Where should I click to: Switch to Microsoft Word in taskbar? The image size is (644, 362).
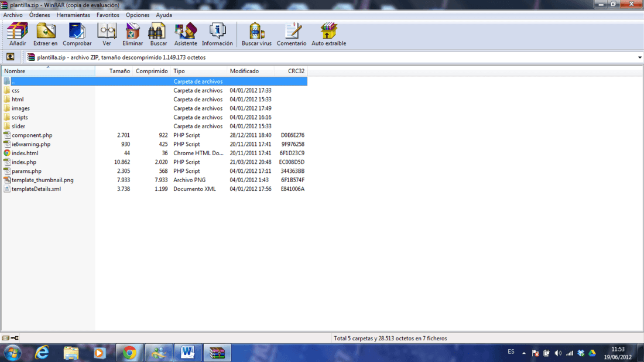[x=188, y=353]
